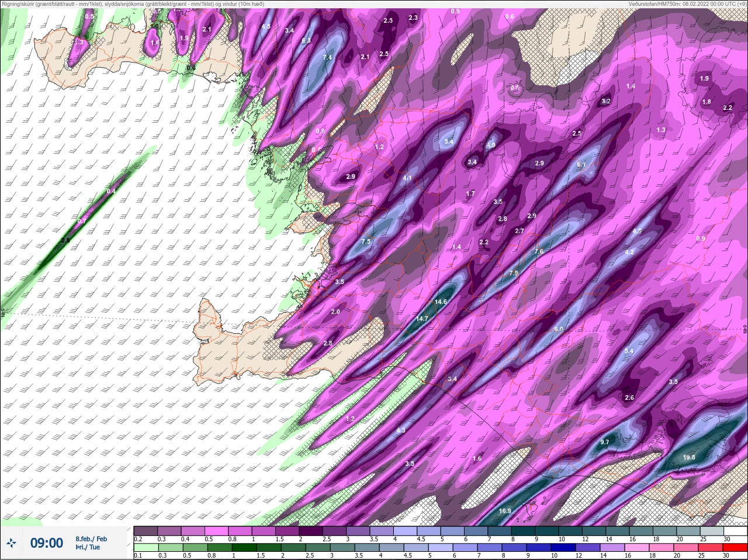Click the 9.7 precipitation value on the map
Viewport: 748px width, 560px height.
point(605,442)
